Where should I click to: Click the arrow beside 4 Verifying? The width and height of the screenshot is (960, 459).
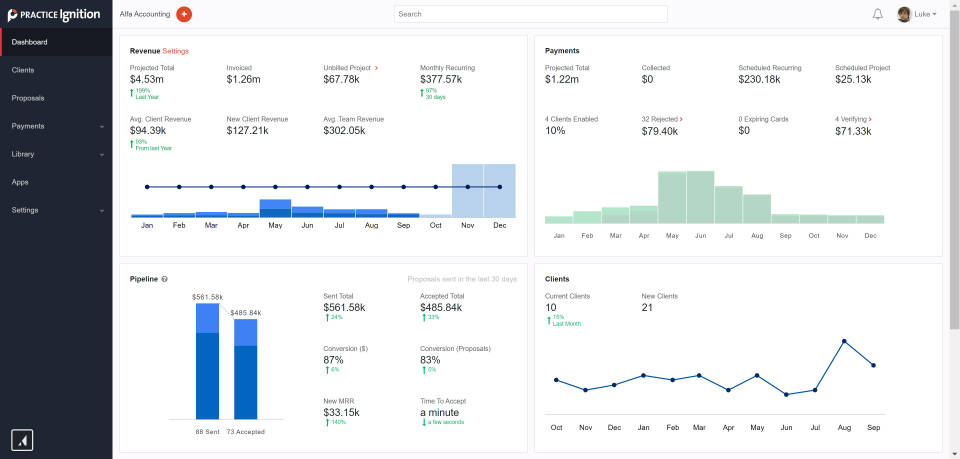click(871, 119)
